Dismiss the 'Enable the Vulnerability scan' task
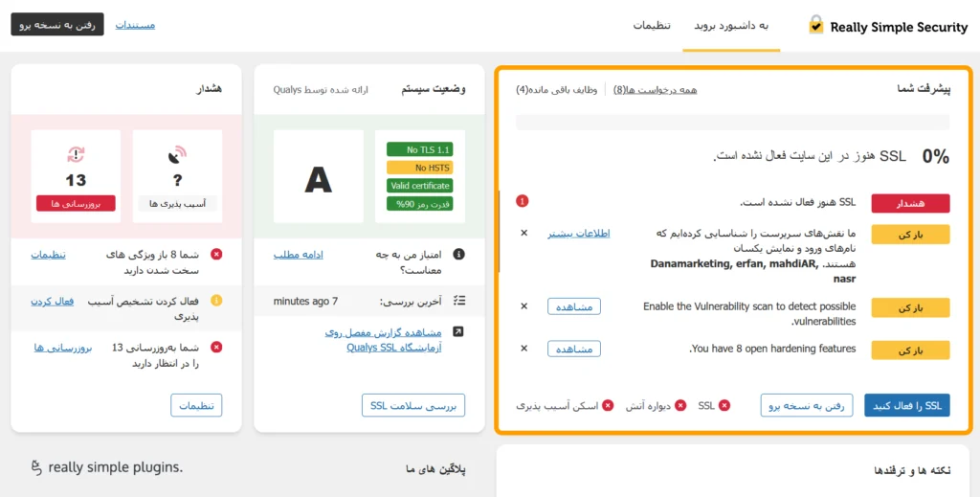The width and height of the screenshot is (980, 497). point(523,306)
